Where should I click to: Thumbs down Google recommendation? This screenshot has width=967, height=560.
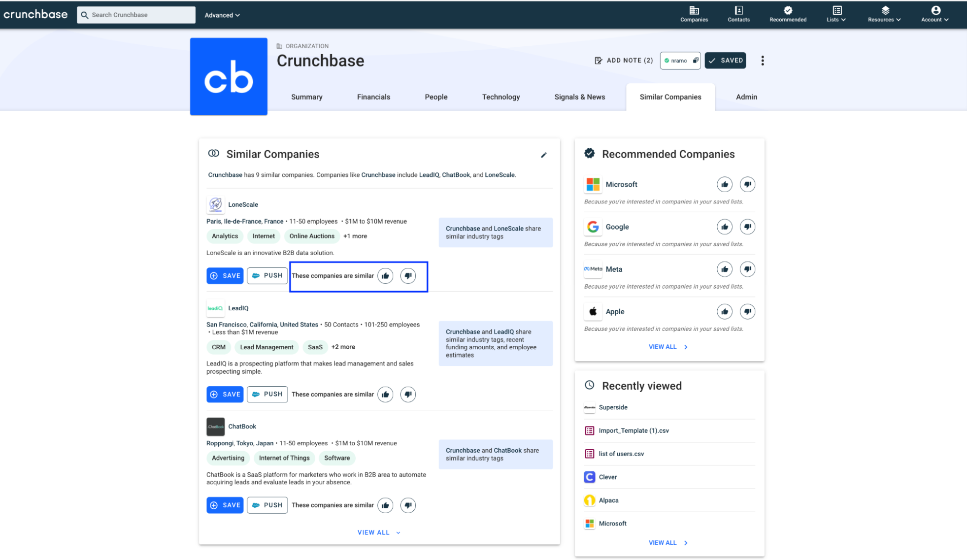coord(748,227)
